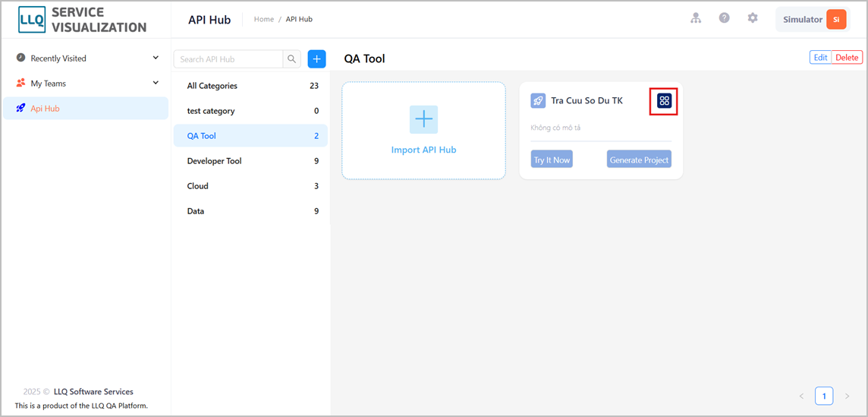
Task: Expand the My Teams section
Action: pyautogui.click(x=87, y=84)
